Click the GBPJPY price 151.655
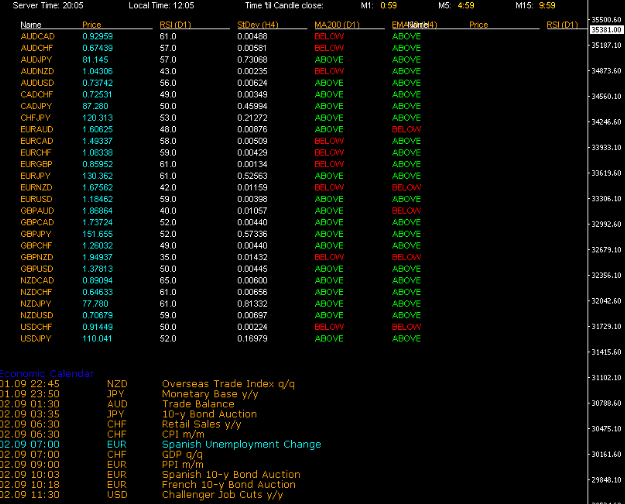Screen dimensions: 625x504 (96, 234)
